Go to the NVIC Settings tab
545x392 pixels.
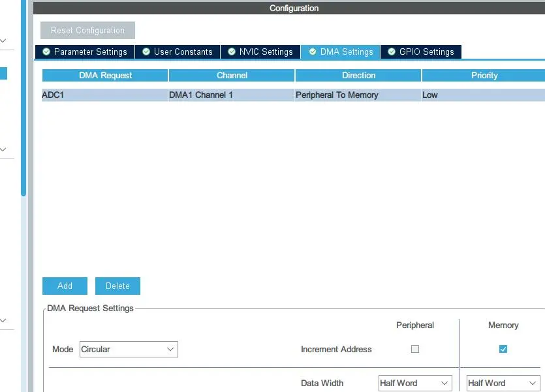click(x=266, y=52)
